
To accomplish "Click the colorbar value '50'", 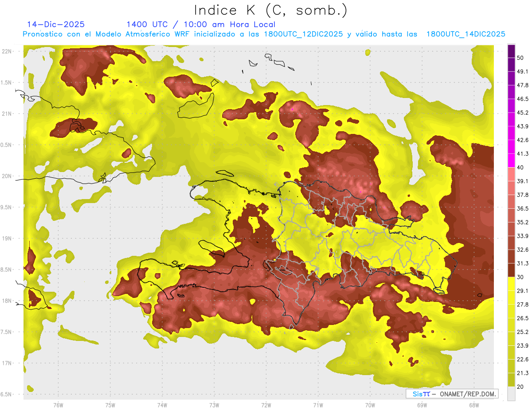I will coord(520,58).
